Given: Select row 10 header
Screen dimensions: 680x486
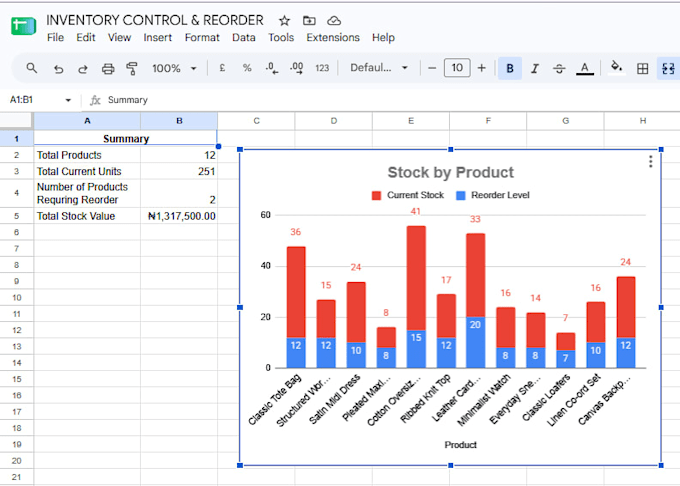Looking at the screenshot, I should (16, 298).
